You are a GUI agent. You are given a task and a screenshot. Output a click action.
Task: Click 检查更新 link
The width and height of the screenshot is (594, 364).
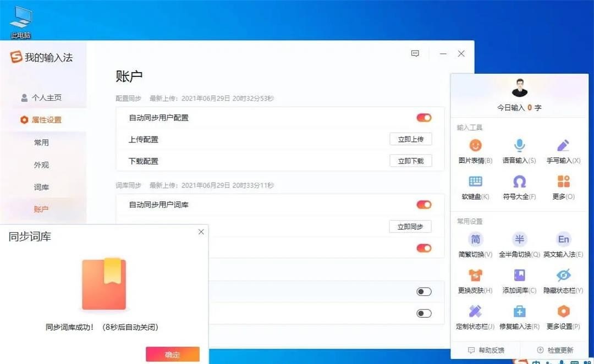tap(555, 350)
